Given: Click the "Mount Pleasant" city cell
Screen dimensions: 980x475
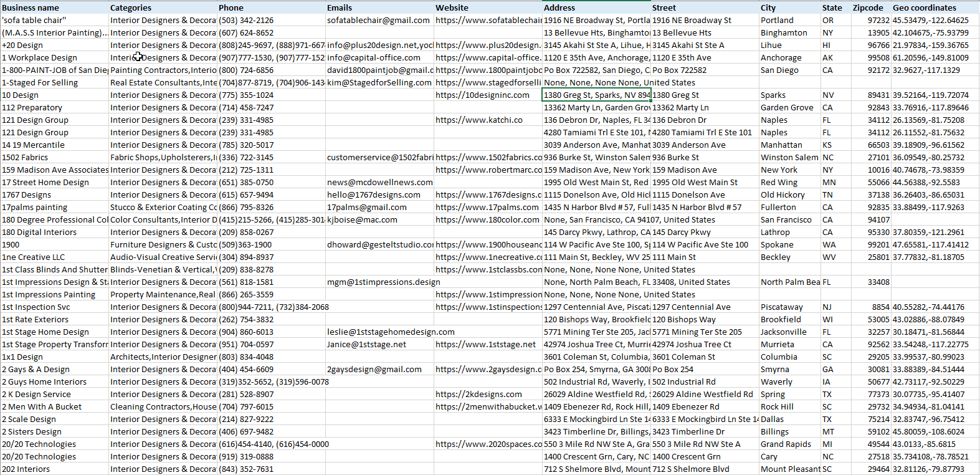Looking at the screenshot, I should (789, 469).
